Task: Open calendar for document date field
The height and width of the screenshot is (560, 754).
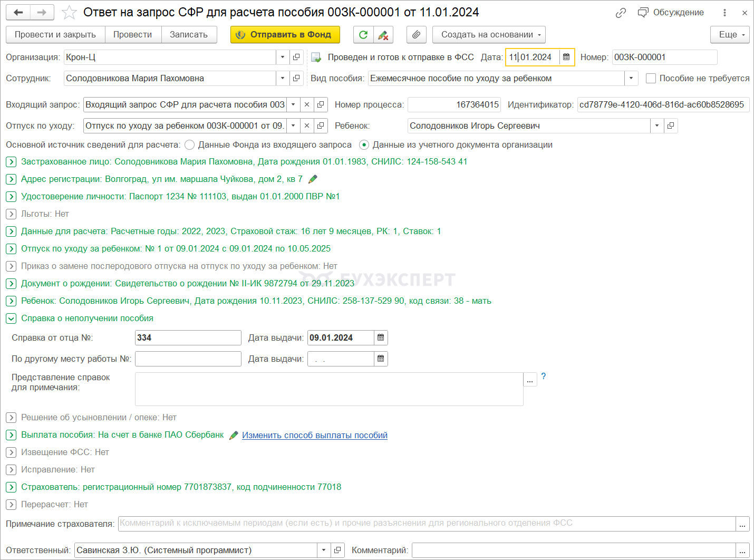Action: 566,57
